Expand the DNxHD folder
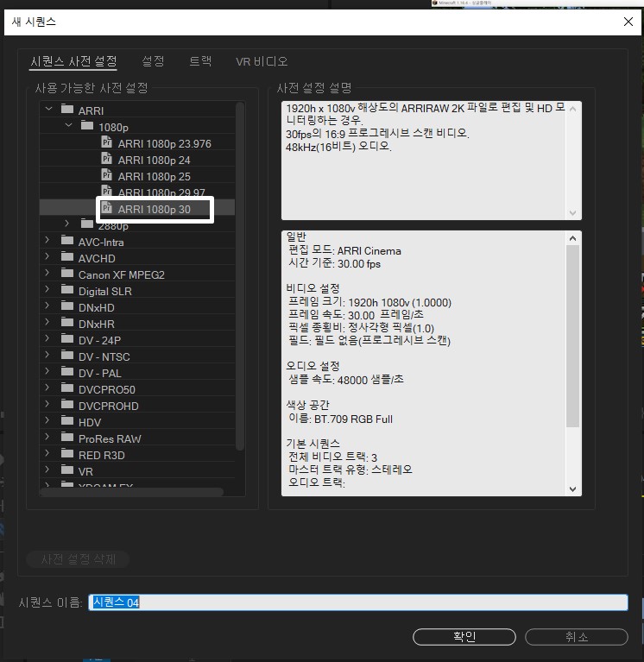Viewport: 644px width, 662px height. pos(47,306)
